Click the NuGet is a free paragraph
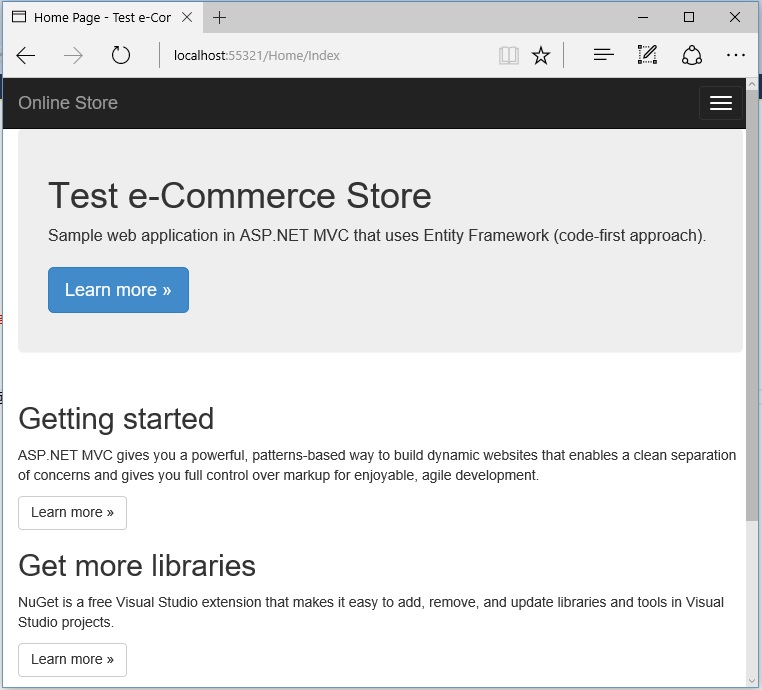The width and height of the screenshot is (762, 690). tap(371, 612)
